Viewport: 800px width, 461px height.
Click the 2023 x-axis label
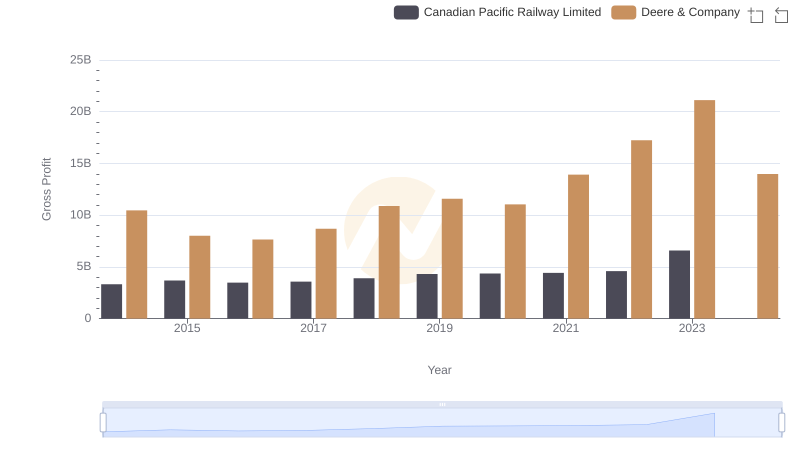point(692,328)
